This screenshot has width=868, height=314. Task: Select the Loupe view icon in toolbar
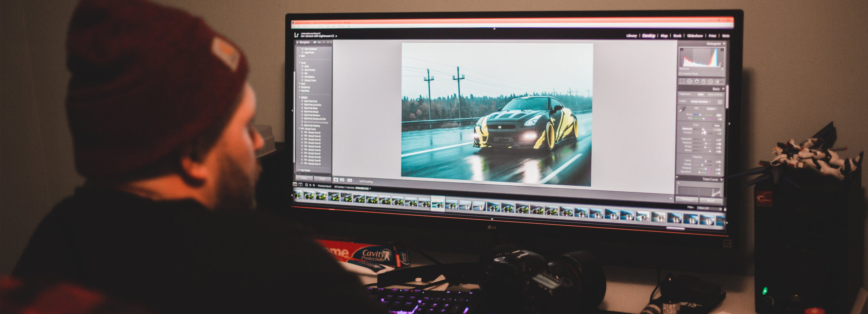[336, 180]
